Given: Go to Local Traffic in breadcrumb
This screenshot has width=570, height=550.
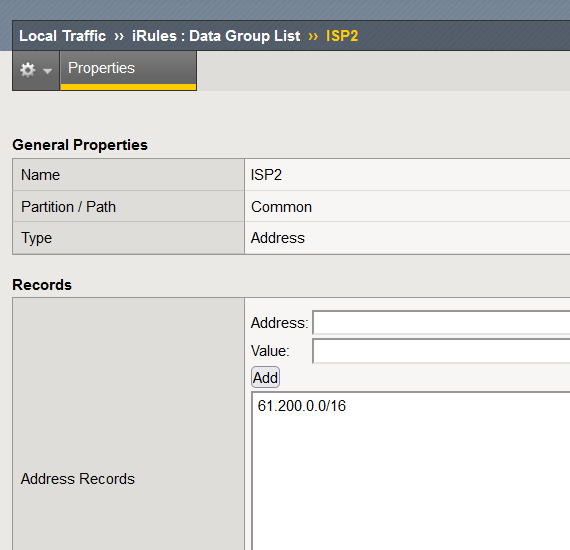Looking at the screenshot, I should click(x=63, y=36).
